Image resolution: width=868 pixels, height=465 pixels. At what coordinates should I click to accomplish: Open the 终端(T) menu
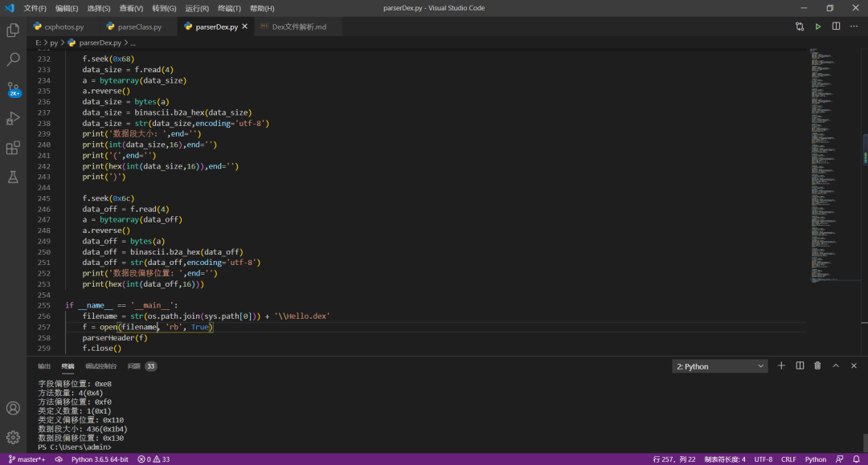tap(229, 8)
